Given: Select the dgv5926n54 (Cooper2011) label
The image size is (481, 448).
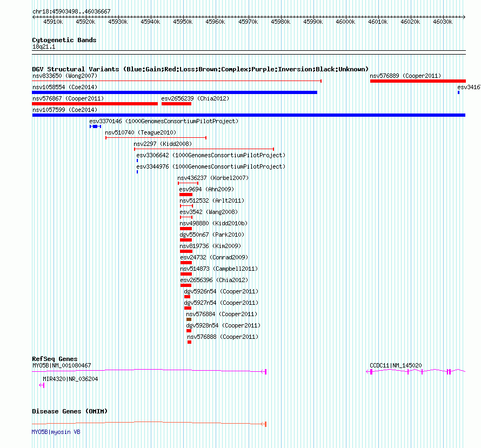Looking at the screenshot, I should [221, 291].
